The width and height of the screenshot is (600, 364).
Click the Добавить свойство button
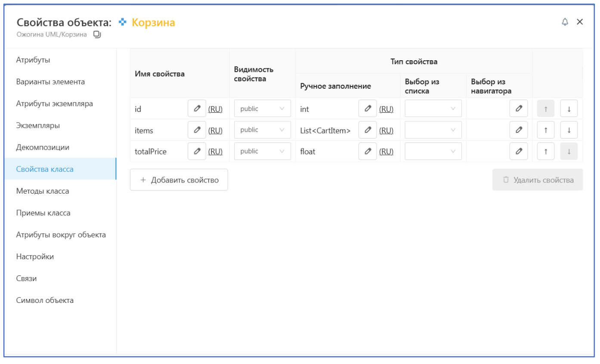click(x=179, y=180)
